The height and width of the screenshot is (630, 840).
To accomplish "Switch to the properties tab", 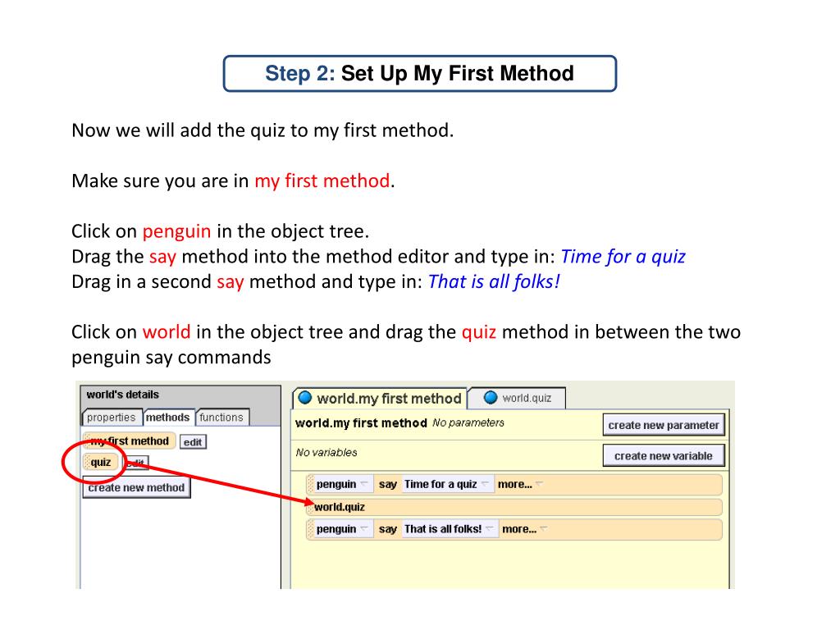I will click(x=111, y=418).
